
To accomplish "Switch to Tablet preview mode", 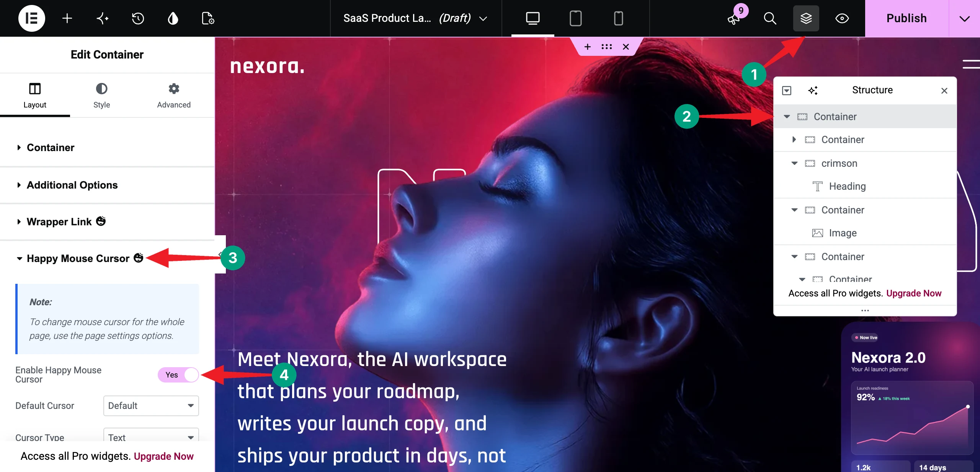I will (x=575, y=18).
